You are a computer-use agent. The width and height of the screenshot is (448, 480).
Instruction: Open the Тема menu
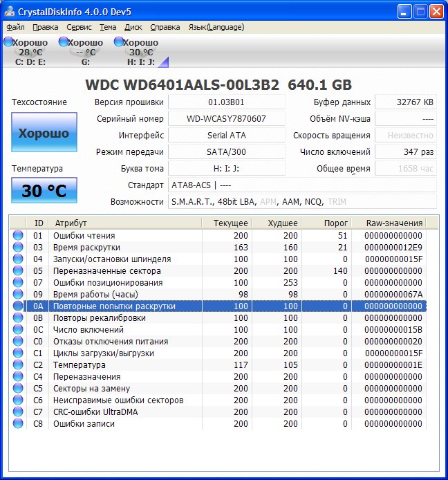click(108, 27)
